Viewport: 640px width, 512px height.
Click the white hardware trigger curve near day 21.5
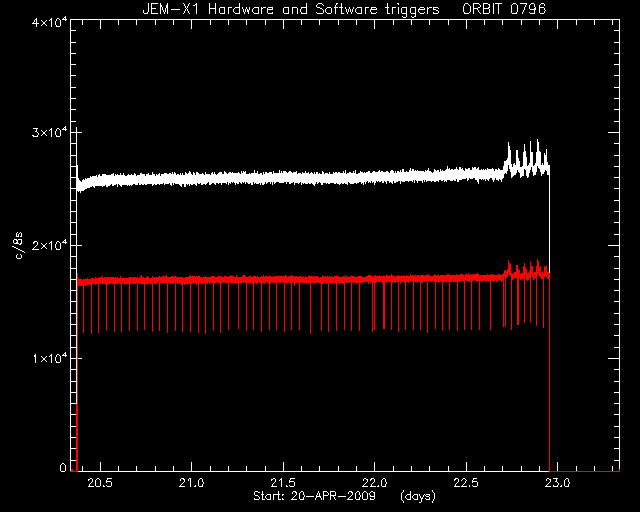point(283,178)
